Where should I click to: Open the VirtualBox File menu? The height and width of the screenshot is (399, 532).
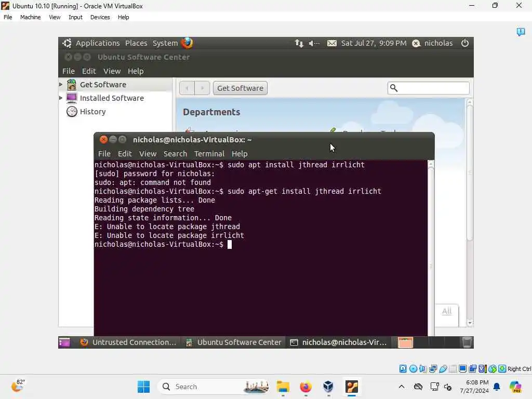(8, 17)
